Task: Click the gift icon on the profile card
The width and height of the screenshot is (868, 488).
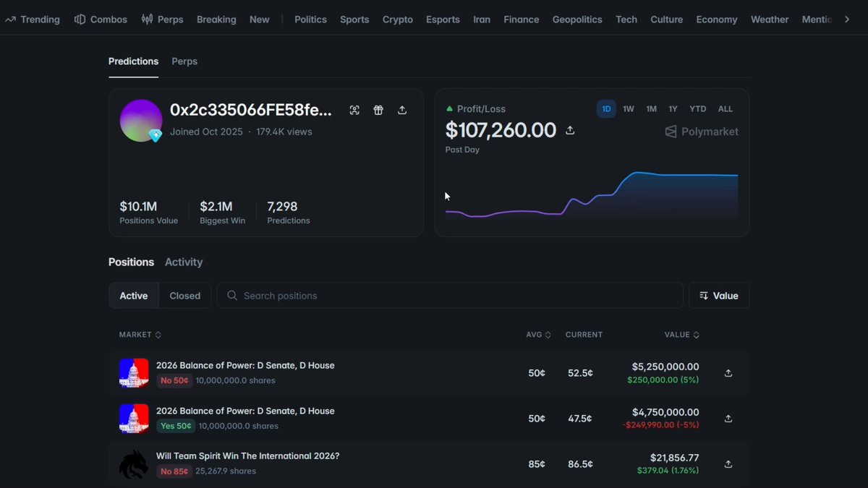Action: pyautogui.click(x=378, y=110)
